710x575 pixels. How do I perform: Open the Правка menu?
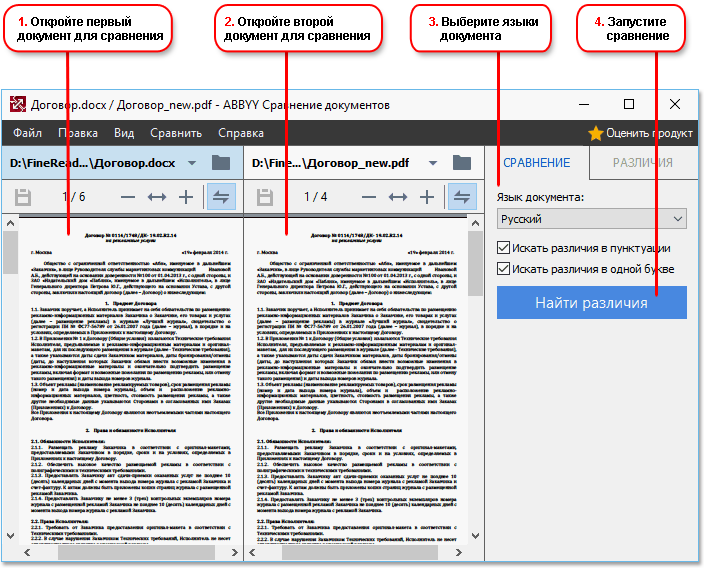click(78, 133)
